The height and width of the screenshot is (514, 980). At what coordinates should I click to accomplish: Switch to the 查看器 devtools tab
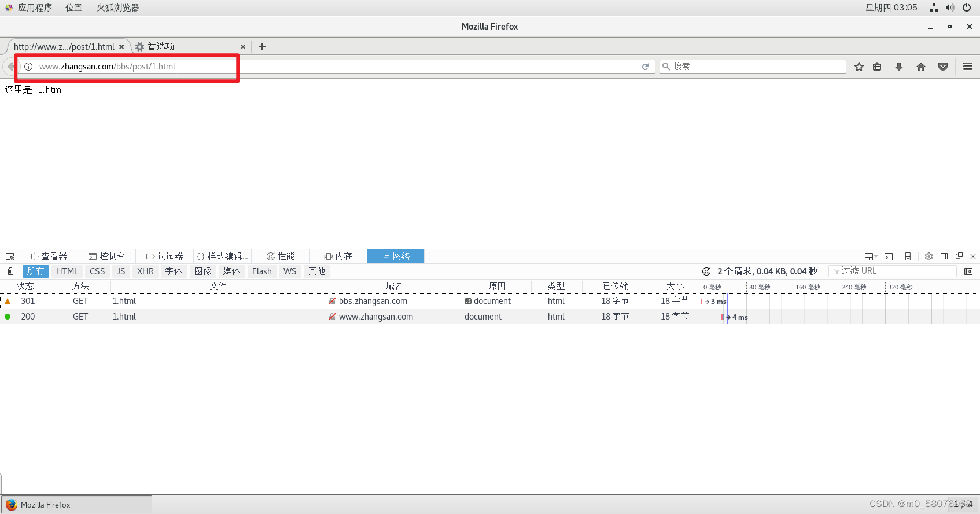point(49,256)
